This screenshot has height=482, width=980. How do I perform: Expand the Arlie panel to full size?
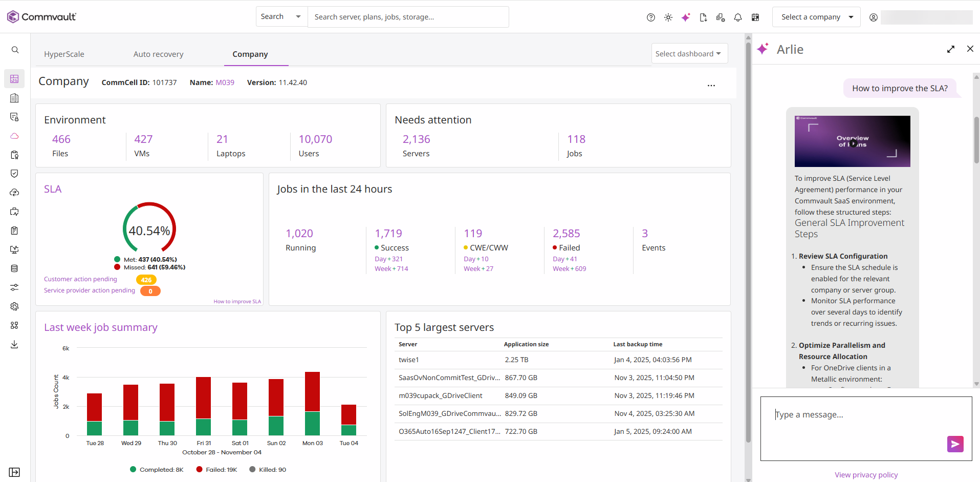(951, 49)
